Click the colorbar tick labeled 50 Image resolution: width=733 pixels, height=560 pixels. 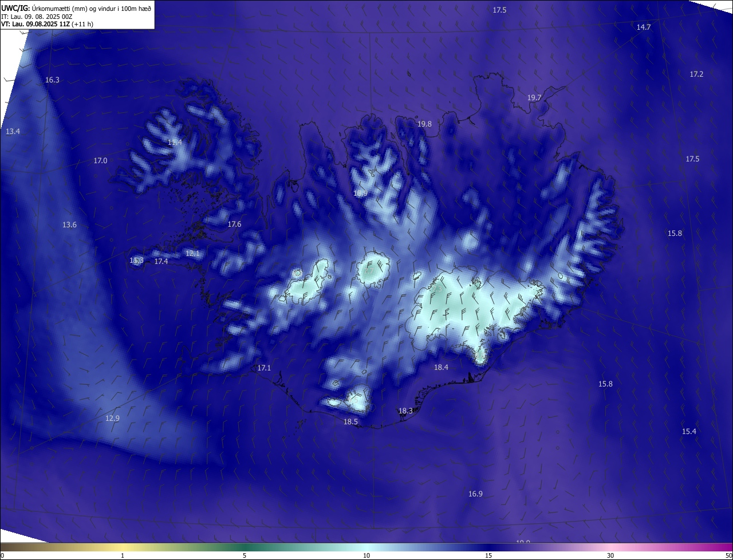(x=729, y=555)
